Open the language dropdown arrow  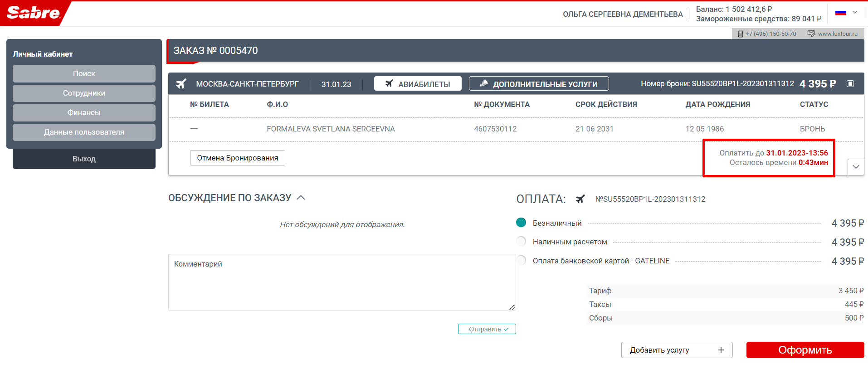pos(854,13)
